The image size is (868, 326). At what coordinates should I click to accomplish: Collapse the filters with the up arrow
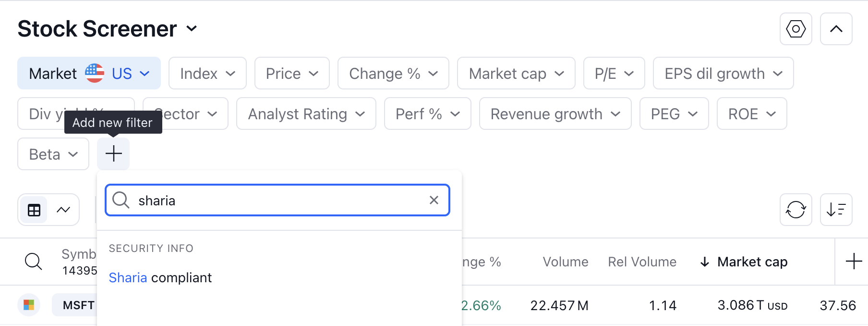coord(836,29)
